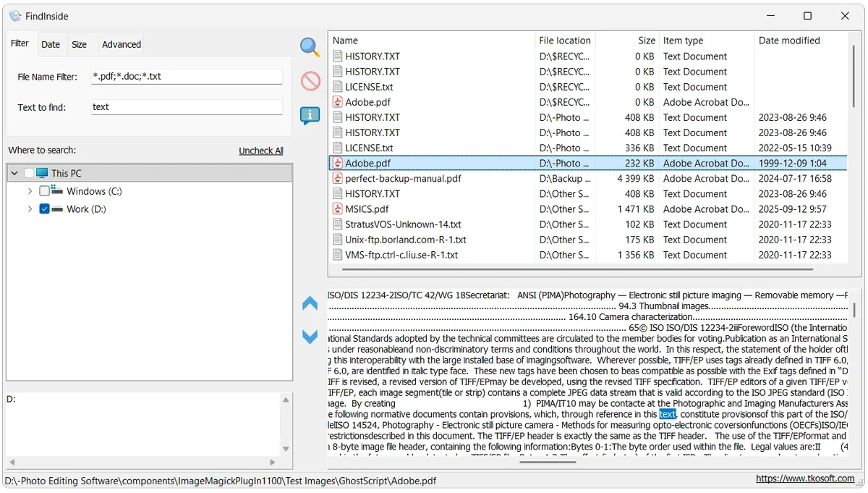
Task: Sort results by Item type column header
Action: pos(706,41)
